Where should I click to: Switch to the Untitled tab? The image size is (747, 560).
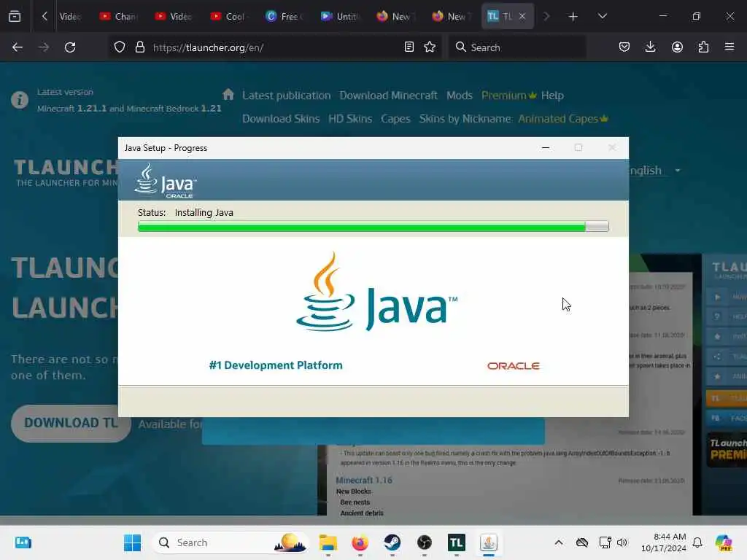click(x=339, y=16)
